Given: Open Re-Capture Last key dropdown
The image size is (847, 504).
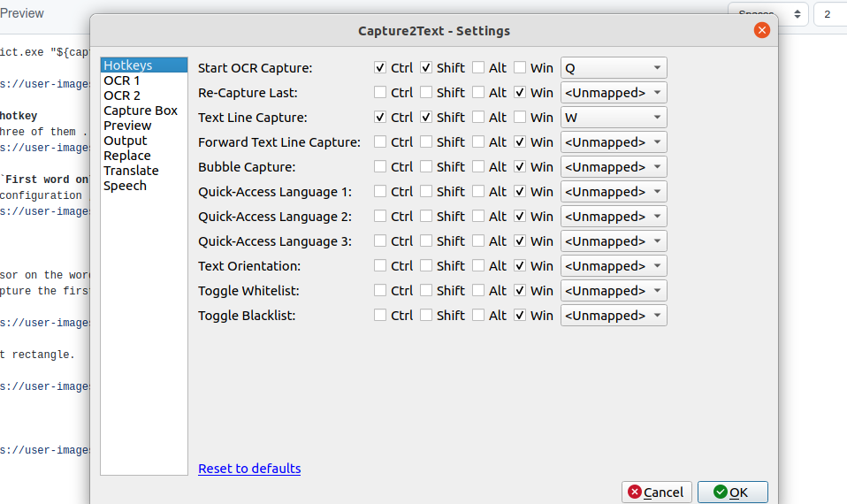Looking at the screenshot, I should pos(614,92).
